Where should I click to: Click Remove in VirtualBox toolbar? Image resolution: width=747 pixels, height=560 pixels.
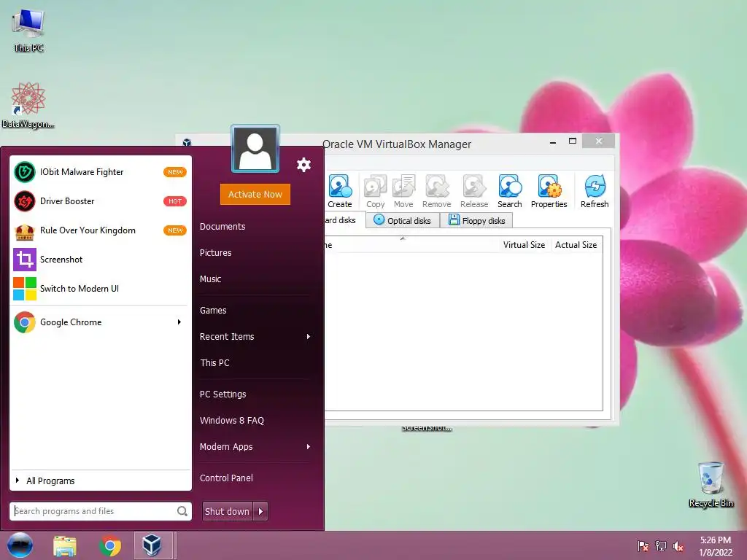(x=436, y=192)
